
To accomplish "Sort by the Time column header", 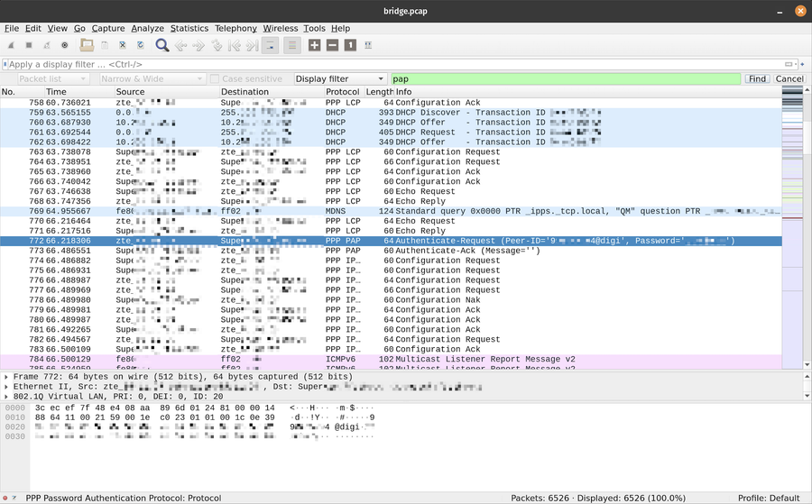I will (x=79, y=92).
